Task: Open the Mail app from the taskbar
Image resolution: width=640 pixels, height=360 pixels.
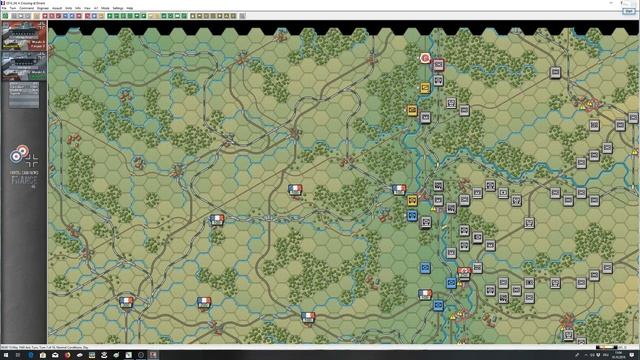Action: point(55,355)
